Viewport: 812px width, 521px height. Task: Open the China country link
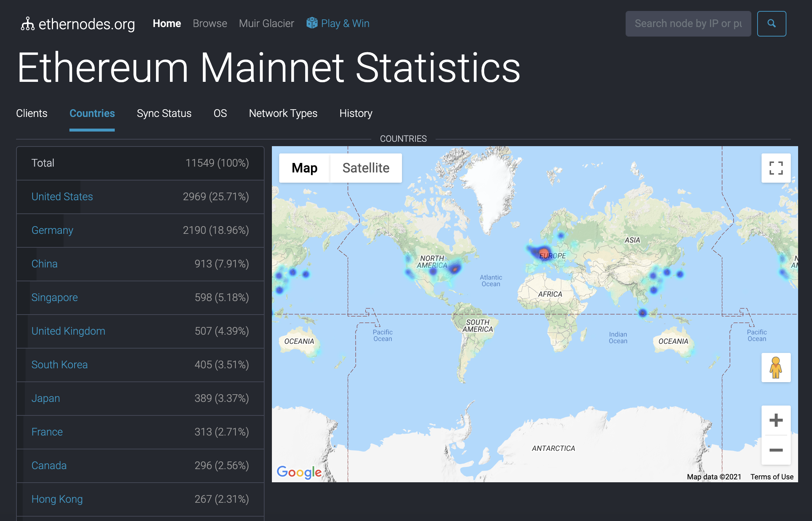point(44,264)
